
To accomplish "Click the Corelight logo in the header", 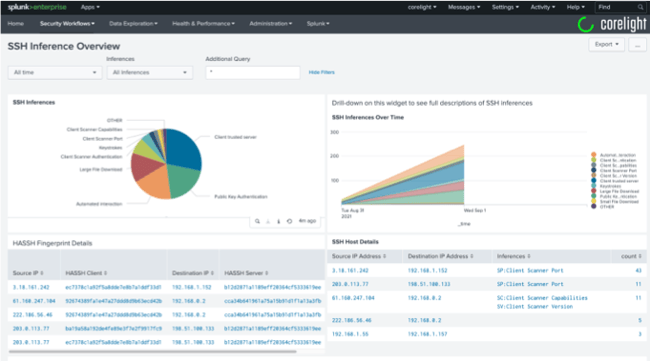I will pyautogui.click(x=612, y=24).
